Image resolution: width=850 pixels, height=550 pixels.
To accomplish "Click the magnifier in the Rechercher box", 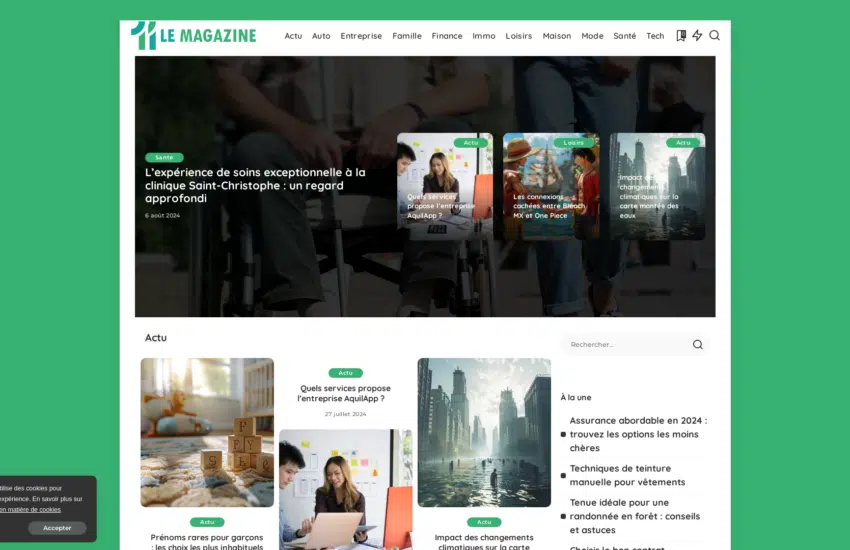I will [x=697, y=345].
